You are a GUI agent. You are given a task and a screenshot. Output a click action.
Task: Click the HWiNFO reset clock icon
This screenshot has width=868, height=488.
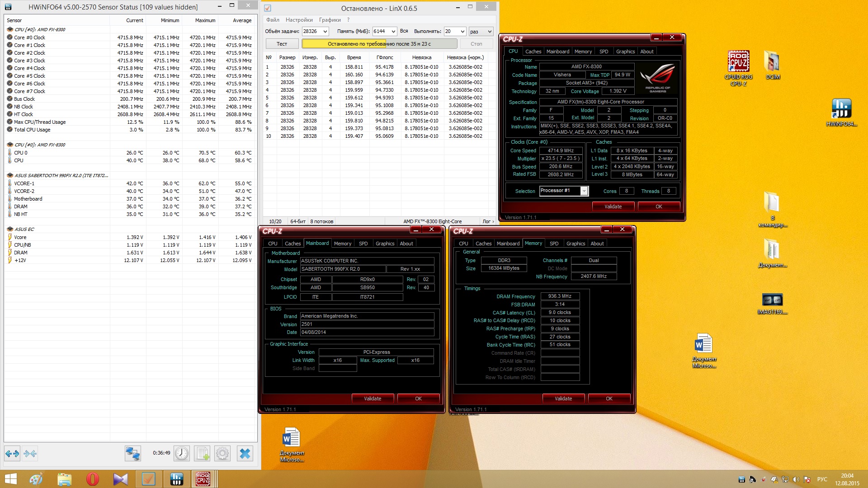click(182, 453)
